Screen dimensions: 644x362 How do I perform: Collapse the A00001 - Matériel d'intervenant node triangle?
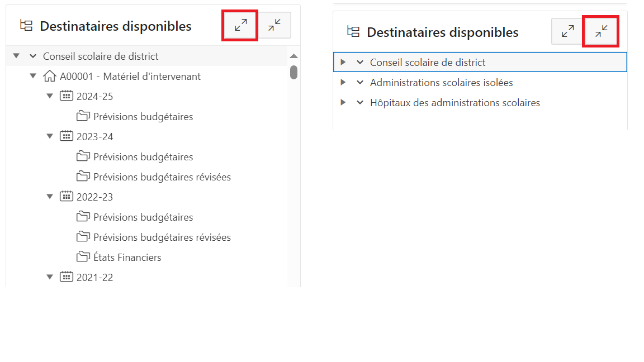(33, 77)
